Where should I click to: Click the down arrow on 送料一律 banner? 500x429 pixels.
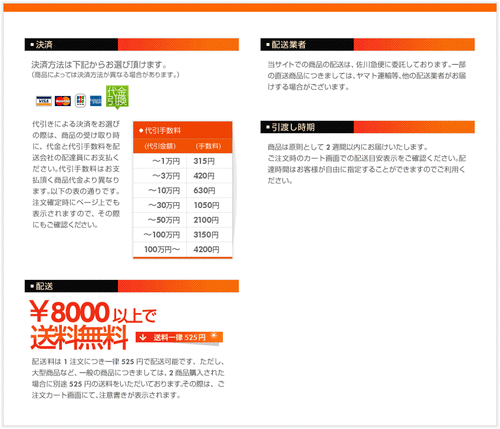143,337
